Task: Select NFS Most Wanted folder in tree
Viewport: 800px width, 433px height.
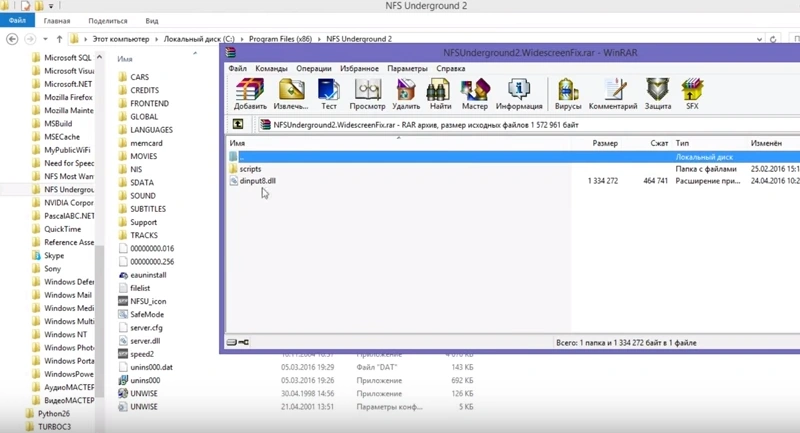Action: (63, 176)
